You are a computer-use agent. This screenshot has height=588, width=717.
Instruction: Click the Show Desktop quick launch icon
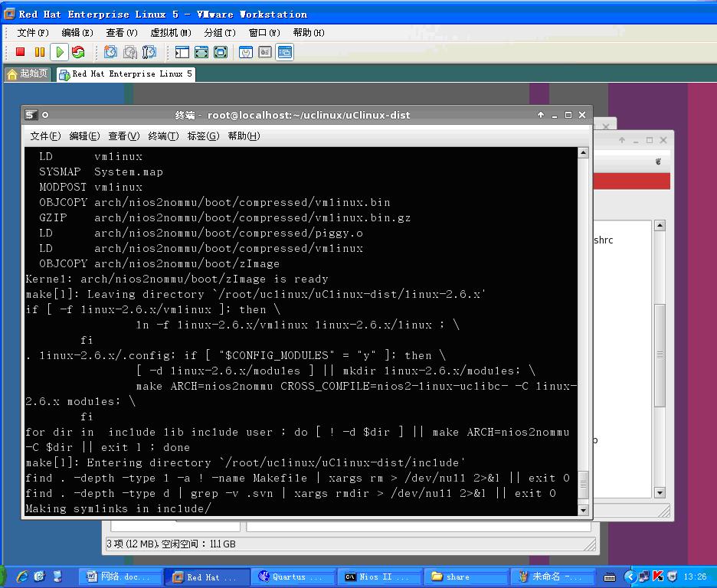57,577
